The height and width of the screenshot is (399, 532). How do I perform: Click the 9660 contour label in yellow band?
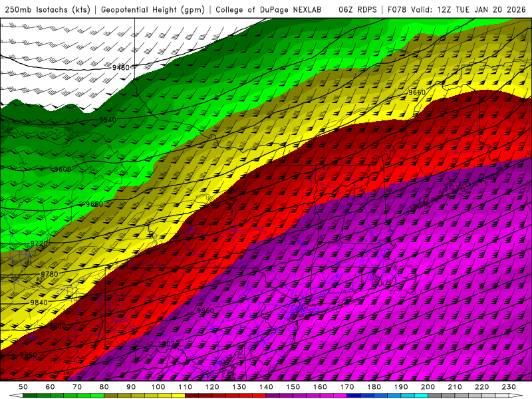(417, 92)
